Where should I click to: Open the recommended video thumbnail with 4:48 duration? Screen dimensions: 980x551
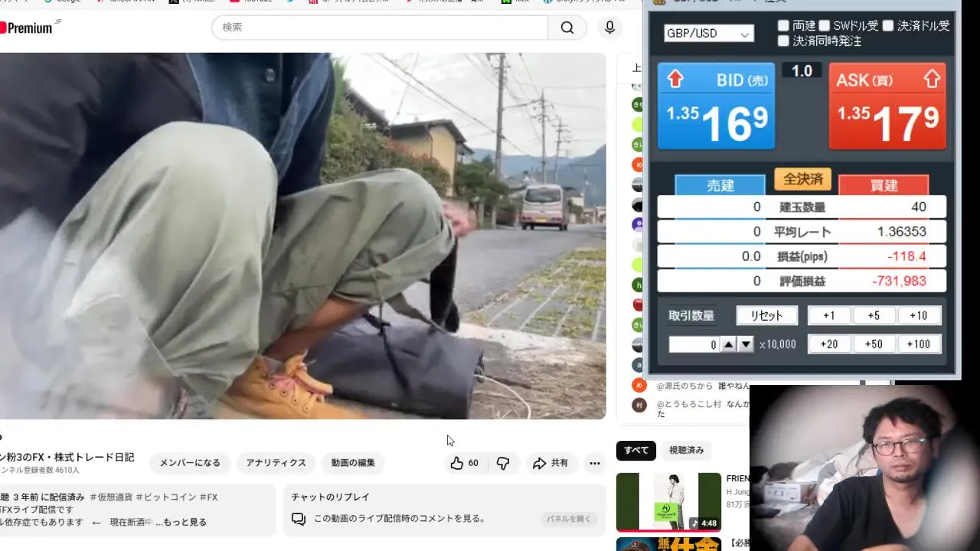tap(668, 501)
